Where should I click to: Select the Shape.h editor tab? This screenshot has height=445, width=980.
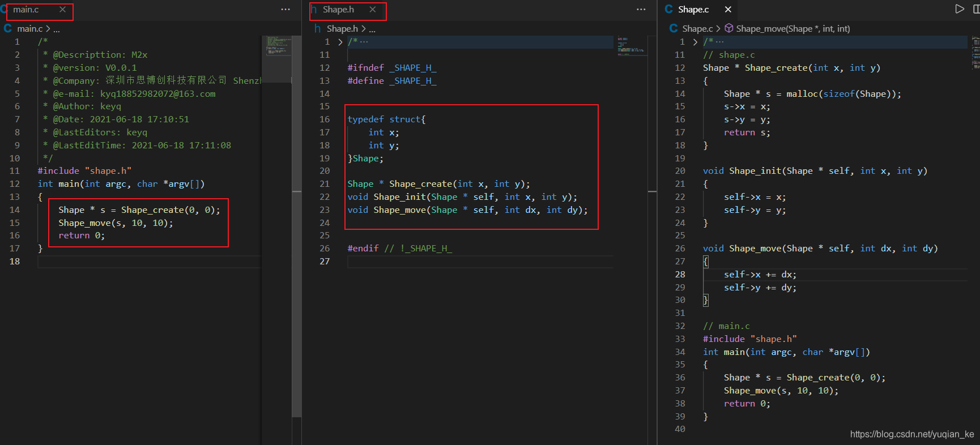pos(338,10)
